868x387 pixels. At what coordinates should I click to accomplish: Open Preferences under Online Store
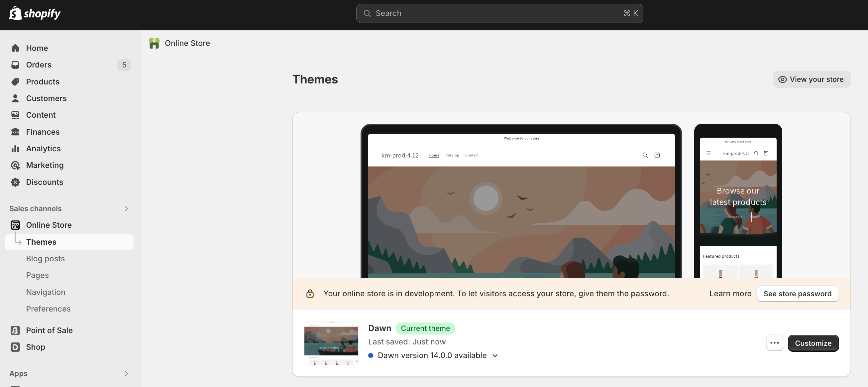point(49,309)
